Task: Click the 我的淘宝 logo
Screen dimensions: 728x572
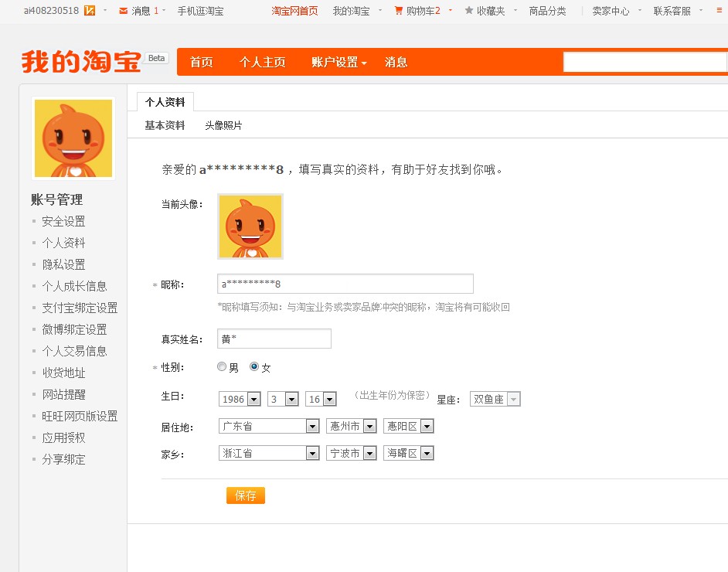Action: 81,62
